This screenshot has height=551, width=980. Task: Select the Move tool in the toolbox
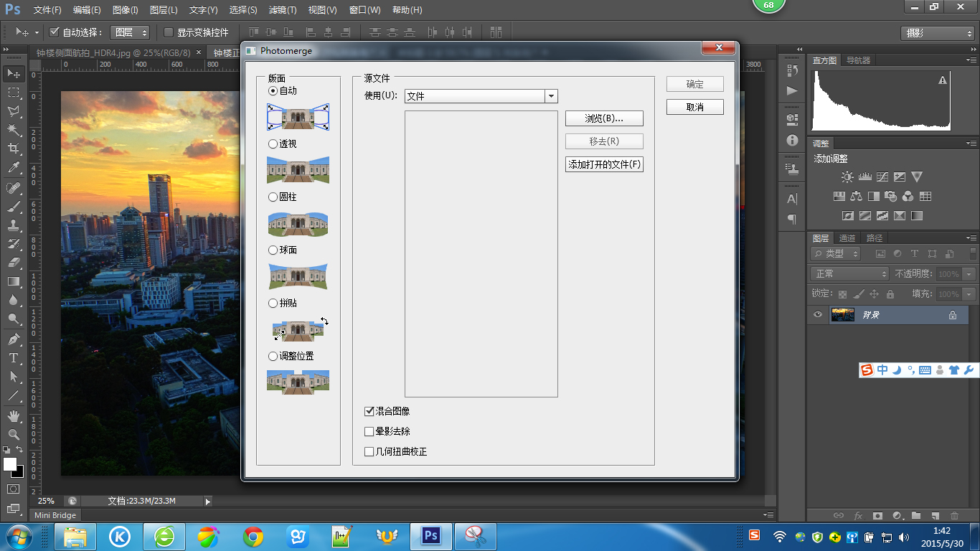pyautogui.click(x=14, y=73)
